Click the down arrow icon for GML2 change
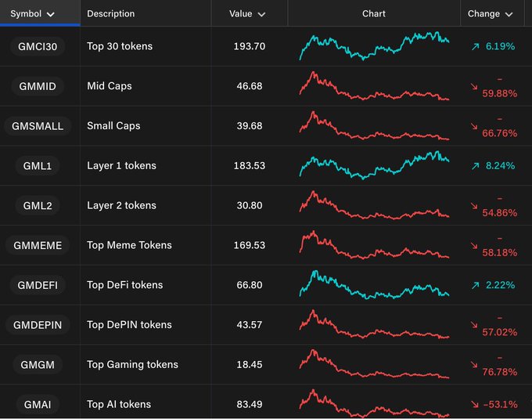The image size is (532, 419). (x=474, y=206)
